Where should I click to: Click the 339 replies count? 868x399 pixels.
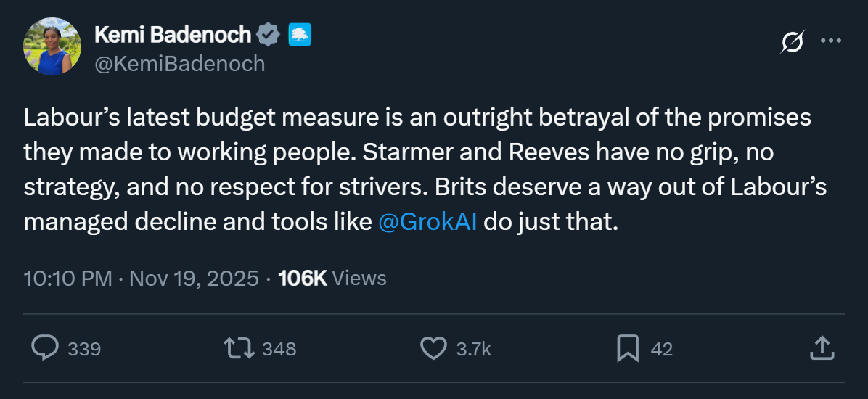point(84,349)
